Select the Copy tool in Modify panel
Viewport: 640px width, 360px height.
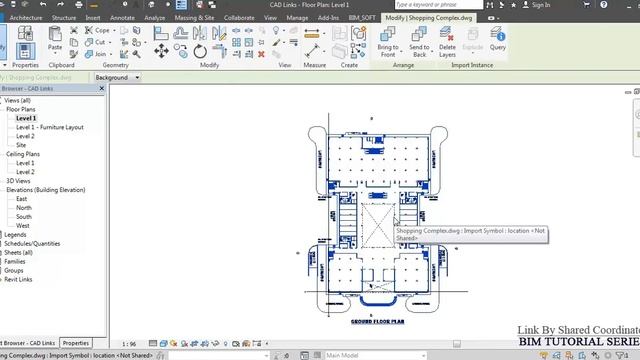click(x=181, y=51)
